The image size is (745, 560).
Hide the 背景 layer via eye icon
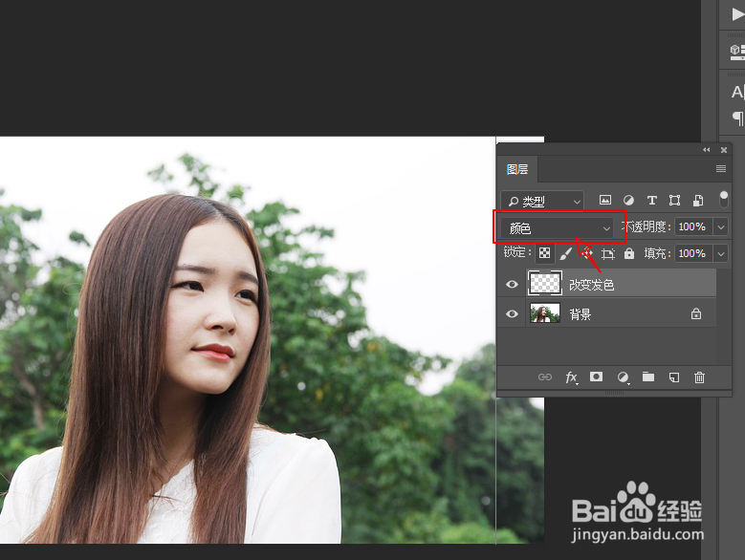coord(512,313)
